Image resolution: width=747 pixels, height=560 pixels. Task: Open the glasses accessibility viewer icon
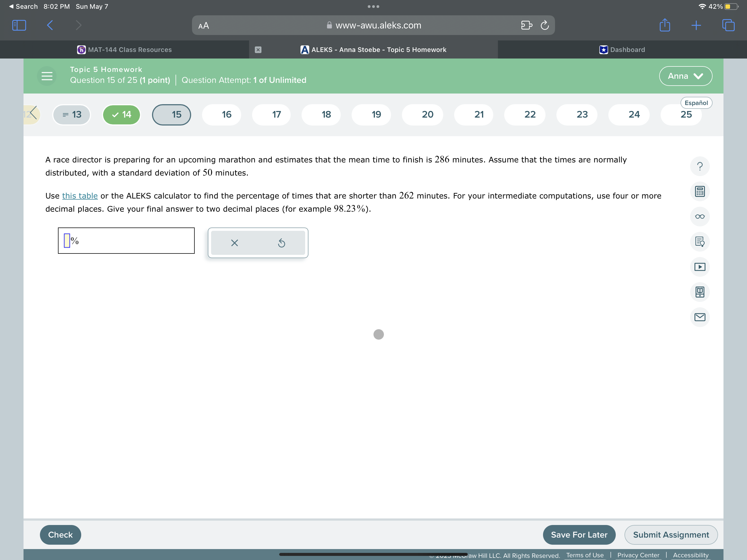click(699, 217)
